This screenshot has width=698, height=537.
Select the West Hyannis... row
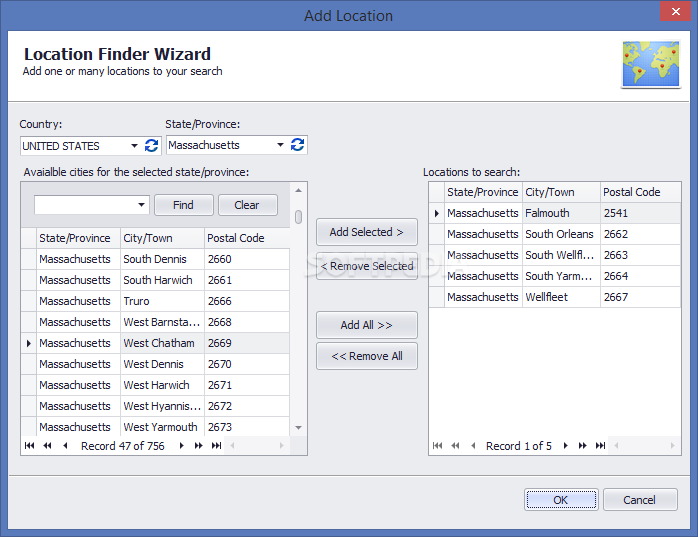(x=155, y=406)
